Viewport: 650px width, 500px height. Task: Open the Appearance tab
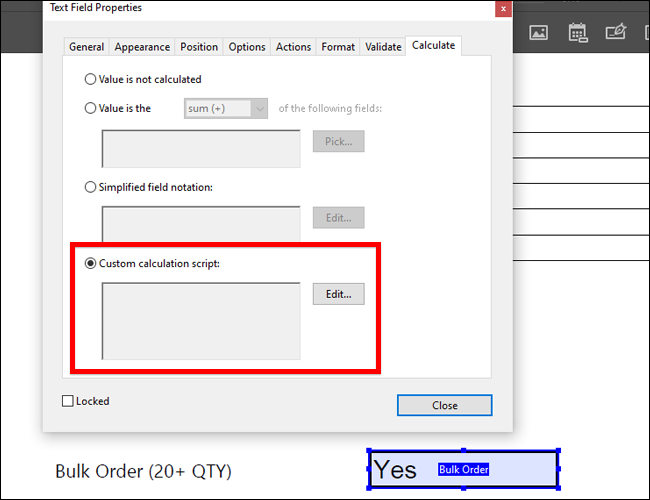[x=142, y=47]
